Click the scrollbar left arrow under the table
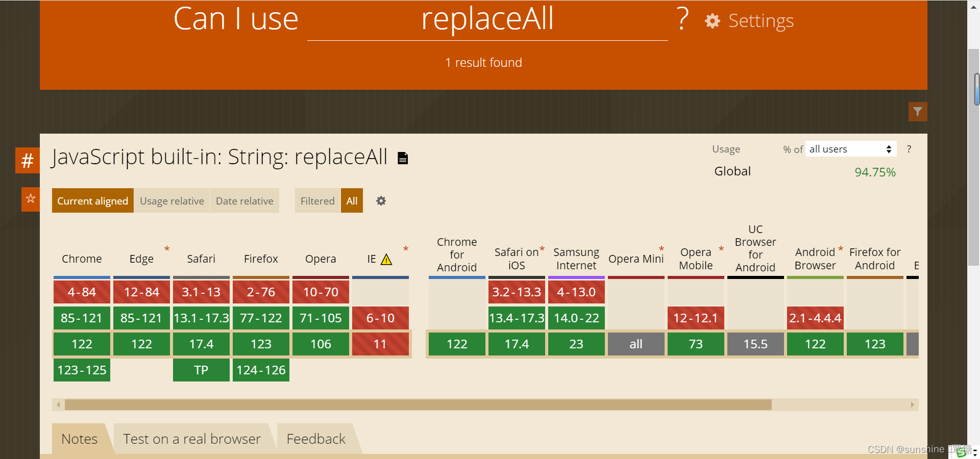The height and width of the screenshot is (459, 980). (x=58, y=405)
